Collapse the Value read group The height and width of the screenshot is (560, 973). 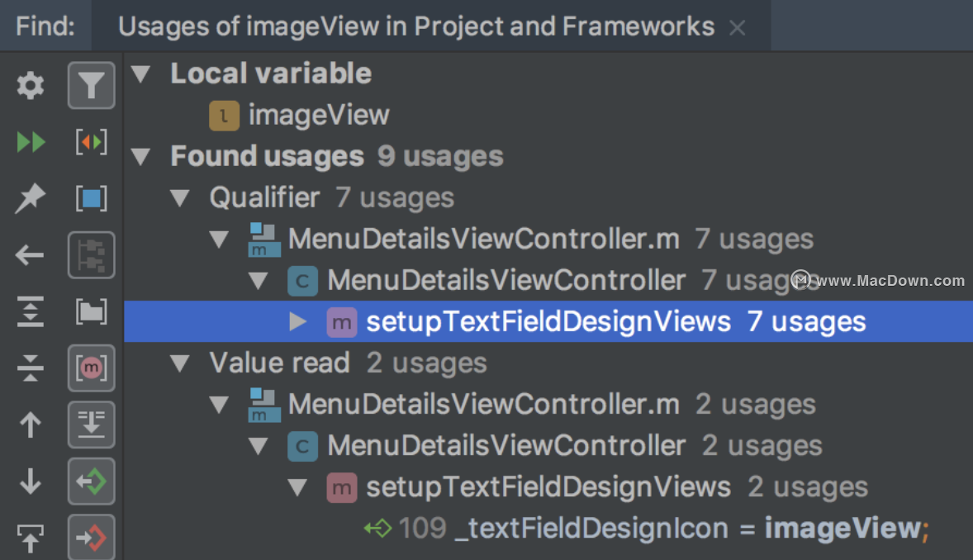[x=180, y=363]
